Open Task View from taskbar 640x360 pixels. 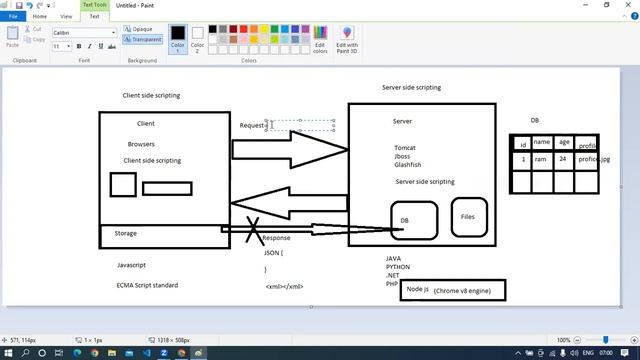point(59,353)
